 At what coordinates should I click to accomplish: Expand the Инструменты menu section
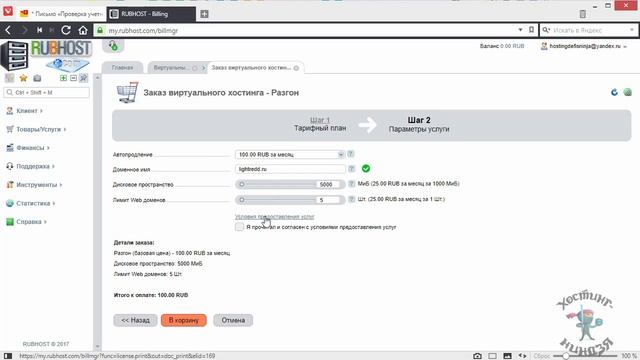(x=34, y=185)
